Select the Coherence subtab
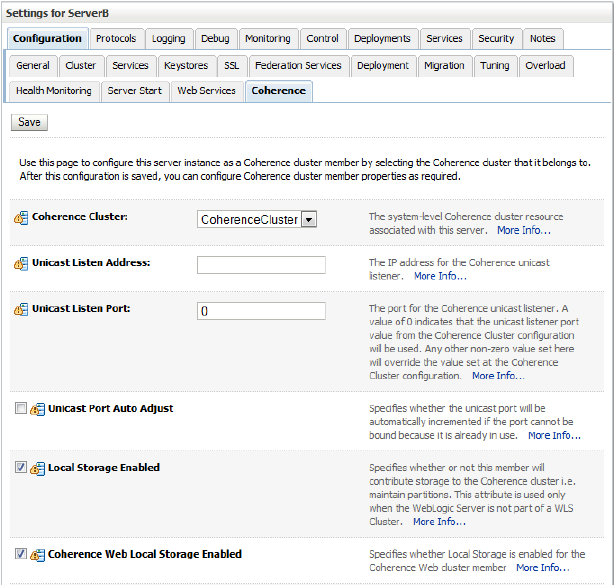Viewport: 614px width, 585px height. tap(279, 91)
